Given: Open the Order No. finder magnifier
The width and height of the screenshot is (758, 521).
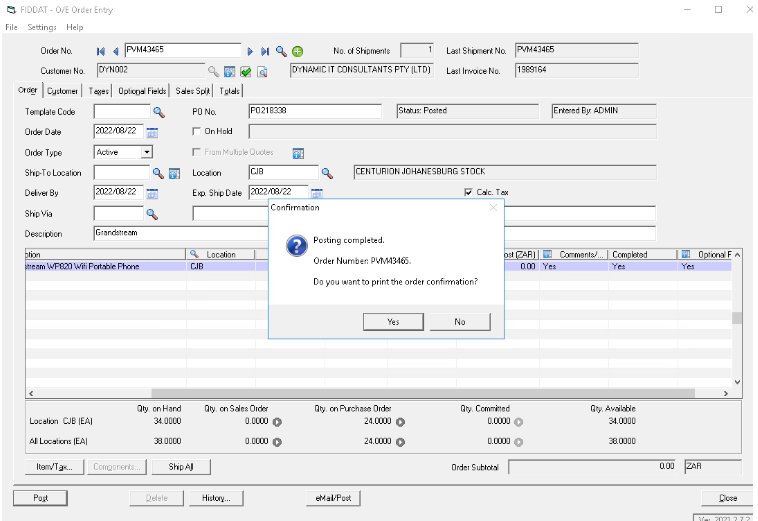Looking at the screenshot, I should (281, 51).
